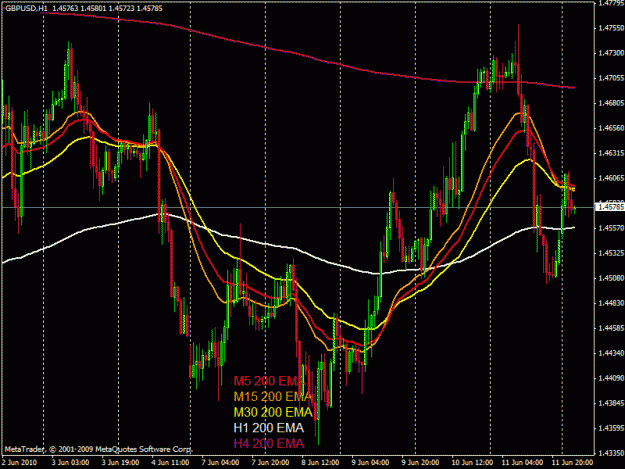Click the 7 Jun 04:00 time axis label
Viewport: 625px width, 469px height.
point(220,463)
